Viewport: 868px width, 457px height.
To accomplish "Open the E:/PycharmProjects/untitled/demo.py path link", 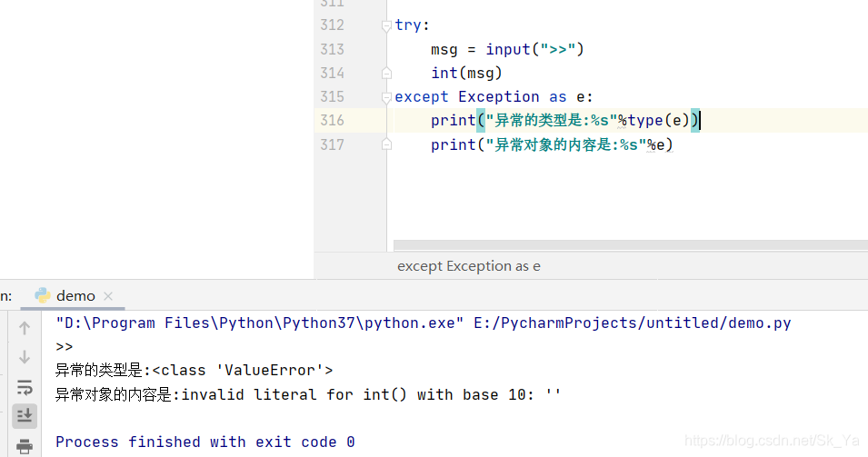I will click(x=633, y=323).
